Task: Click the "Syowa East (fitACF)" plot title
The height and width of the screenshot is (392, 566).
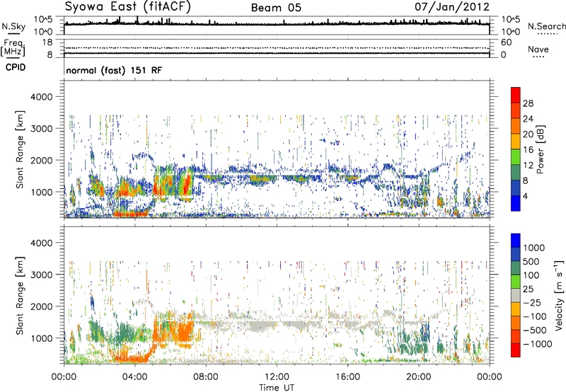Action: click(127, 6)
